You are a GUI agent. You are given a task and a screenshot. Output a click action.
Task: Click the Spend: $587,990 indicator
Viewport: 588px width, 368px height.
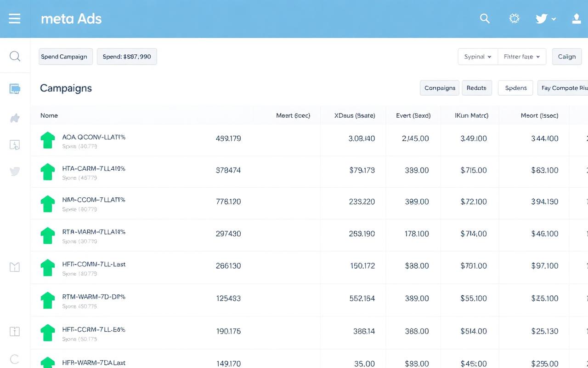pyautogui.click(x=127, y=56)
